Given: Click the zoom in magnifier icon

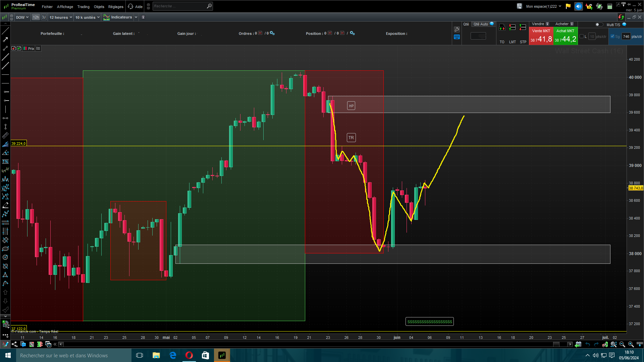Looking at the screenshot, I should click(x=631, y=344).
